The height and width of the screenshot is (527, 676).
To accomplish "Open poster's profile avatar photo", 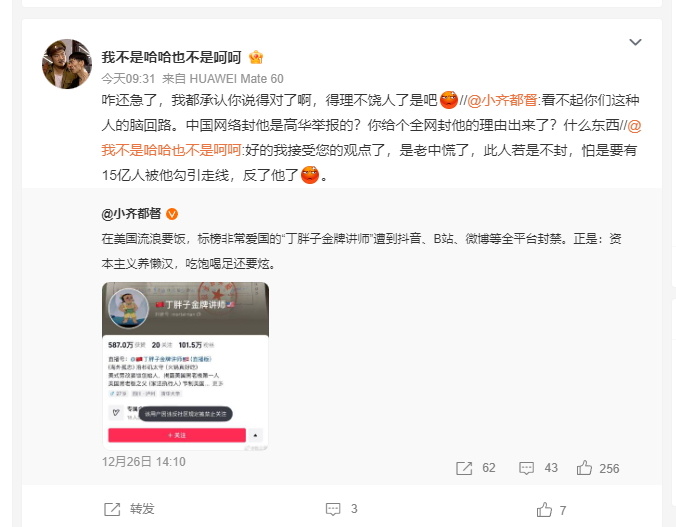I will (x=67, y=64).
